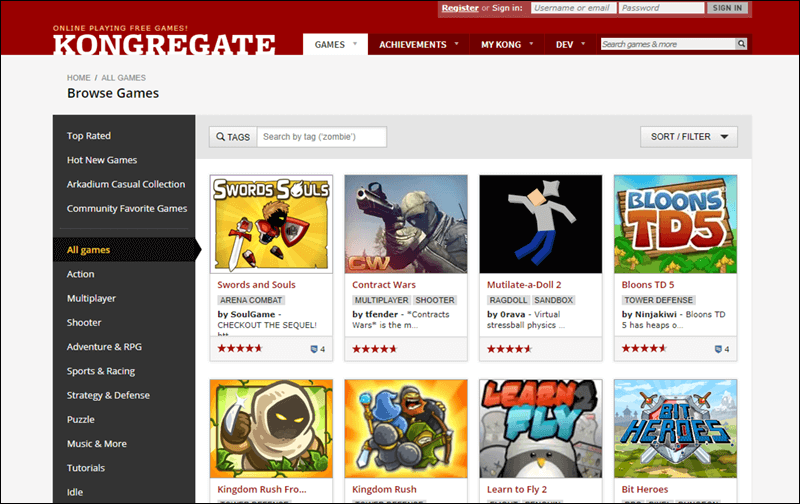
Task: Click the Username or email field
Action: pyautogui.click(x=572, y=8)
